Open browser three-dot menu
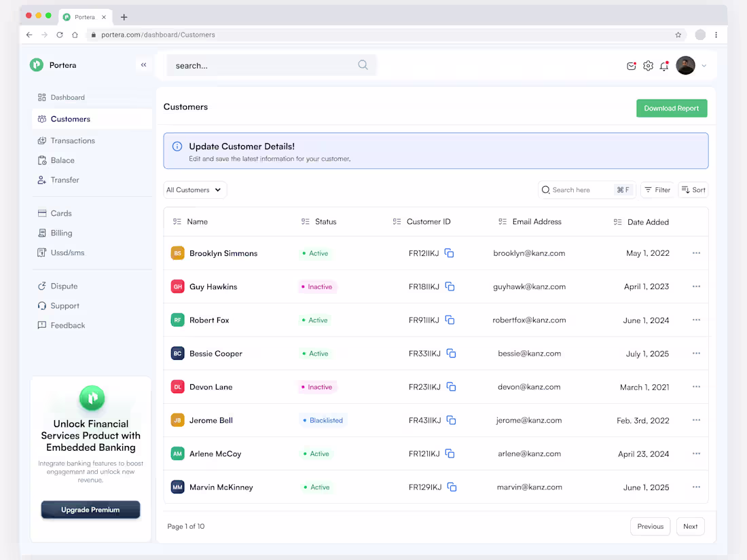The width and height of the screenshot is (747, 560). [716, 35]
